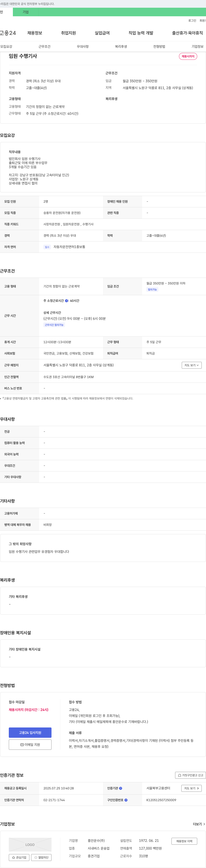Open 채용정보 이력 button

point(184,841)
